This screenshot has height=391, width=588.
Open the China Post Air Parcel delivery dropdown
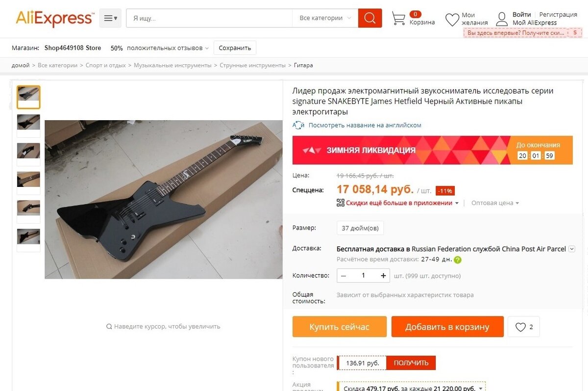click(x=571, y=249)
